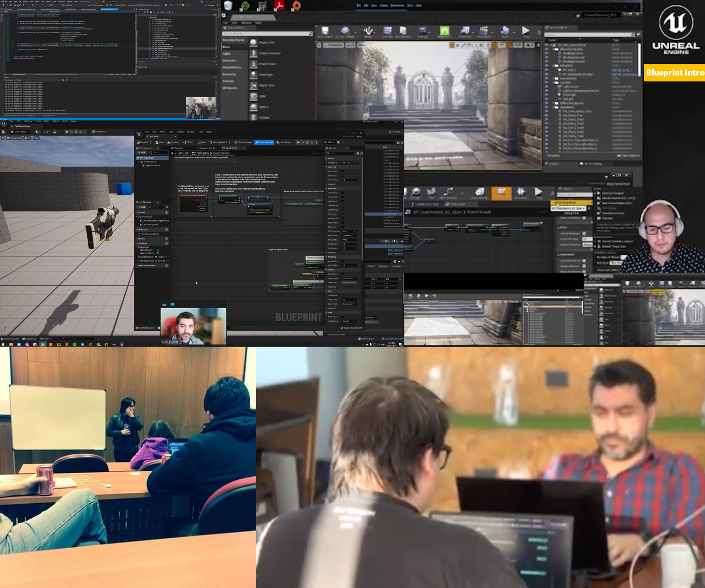The width and height of the screenshot is (705, 588).
Task: Open the ProjectileOffset Vector type dropdown
Action: (162, 257)
